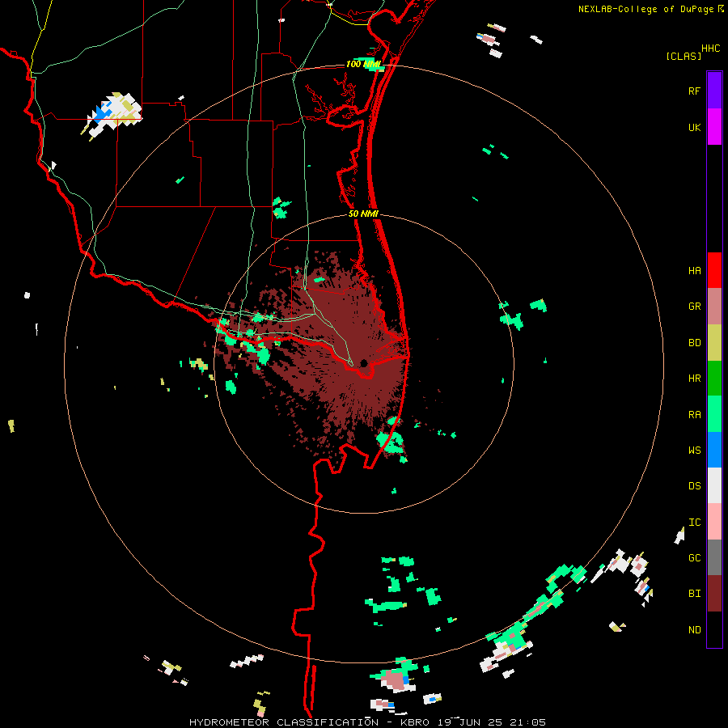The height and width of the screenshot is (728, 728).
Task: Select the IC light pink legend swatch
Action: point(714,522)
